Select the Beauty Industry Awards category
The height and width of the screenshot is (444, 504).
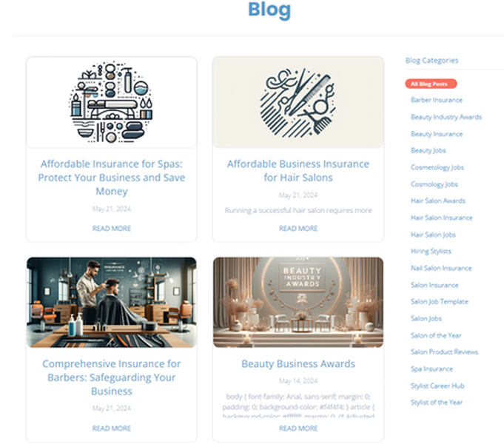coord(446,117)
